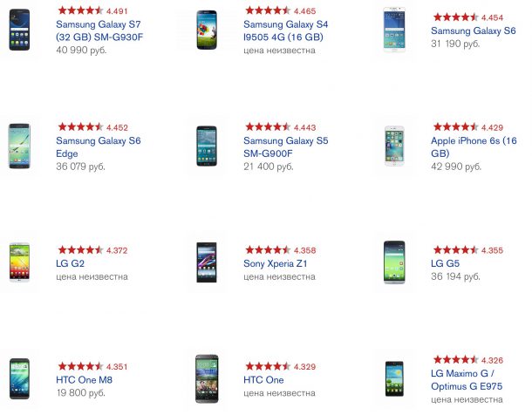Select the Sony Xperia Z1 product image
This screenshot has width=532, height=415.
(207, 262)
